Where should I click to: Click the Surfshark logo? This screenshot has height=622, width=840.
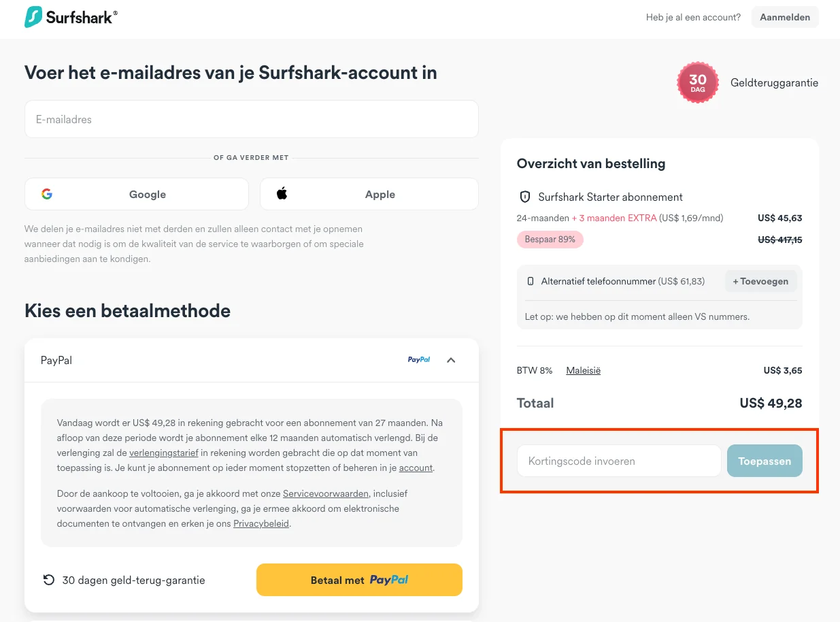70,16
